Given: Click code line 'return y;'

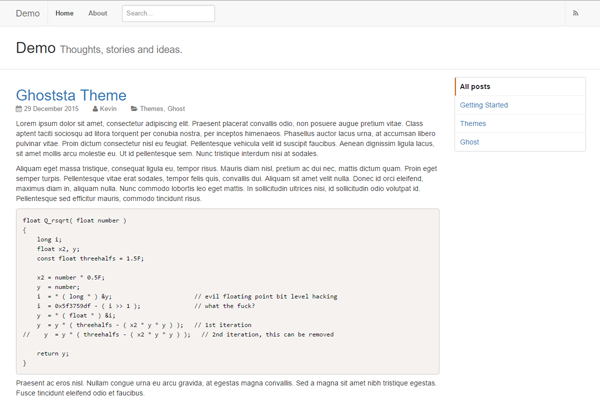Looking at the screenshot, I should [x=53, y=353].
